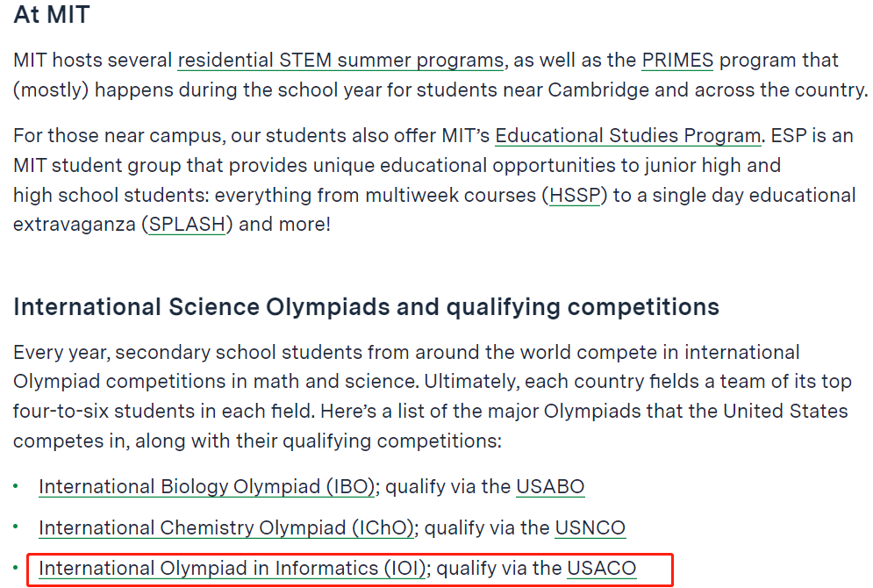The height and width of the screenshot is (588, 873).
Task: Click the bullet before the Biology Olympiad item
Action: 17,486
